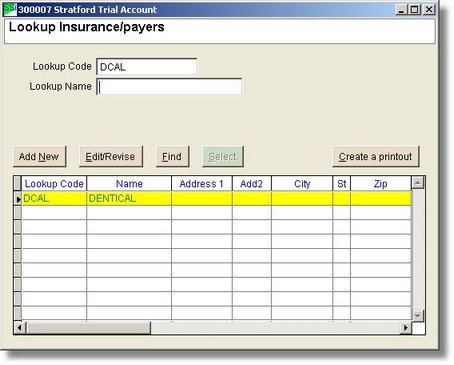This screenshot has height=365, width=454.
Task: Click the City column header
Action: point(302,184)
